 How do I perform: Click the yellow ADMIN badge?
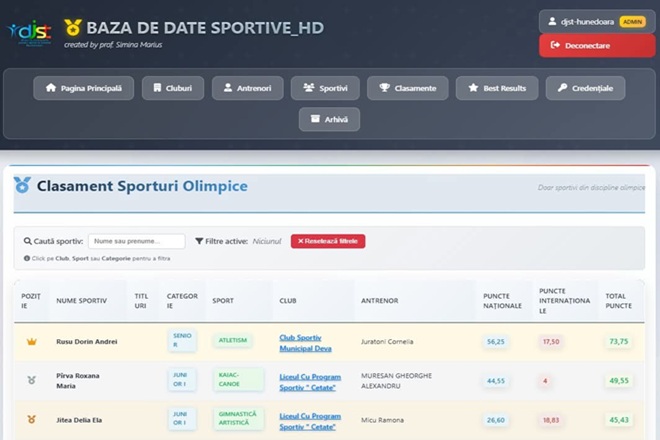click(632, 22)
